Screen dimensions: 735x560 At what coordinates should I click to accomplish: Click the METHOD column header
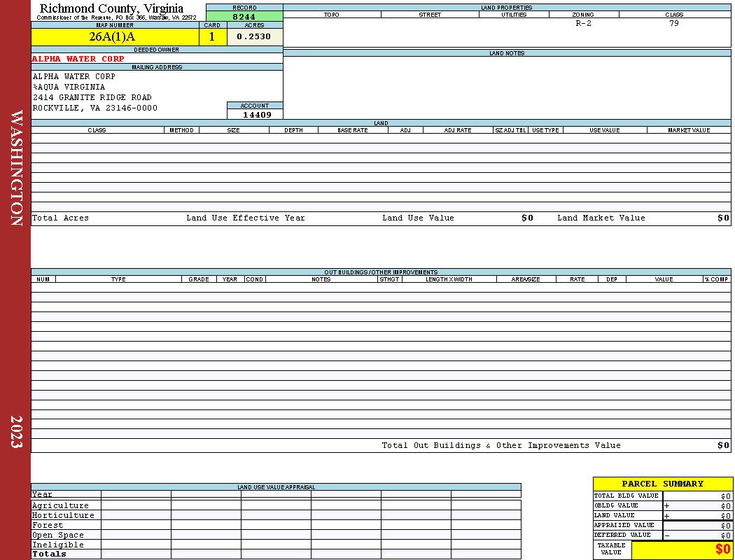click(181, 130)
